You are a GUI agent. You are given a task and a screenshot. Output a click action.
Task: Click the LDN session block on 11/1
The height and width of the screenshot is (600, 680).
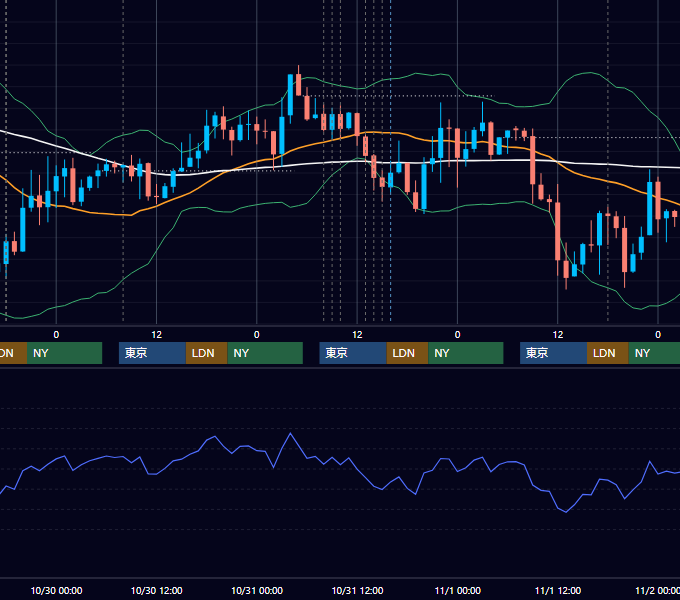point(608,353)
